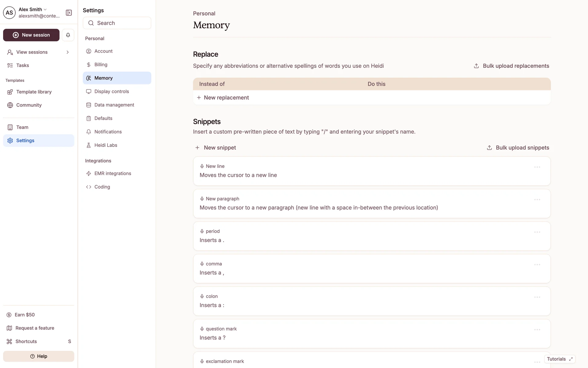This screenshot has width=588, height=368.
Task: Click the New session button
Action: (x=31, y=35)
